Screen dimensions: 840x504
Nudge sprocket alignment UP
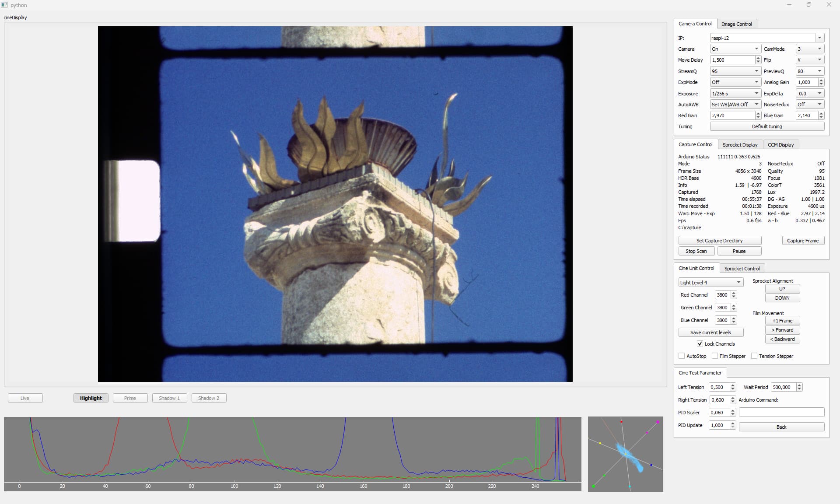click(x=782, y=289)
